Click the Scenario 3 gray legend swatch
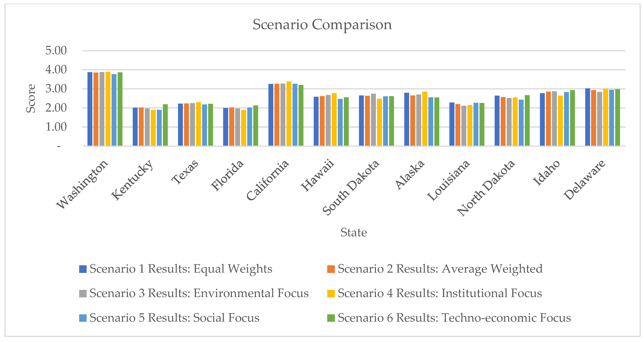The width and height of the screenshot is (644, 342). click(x=83, y=293)
